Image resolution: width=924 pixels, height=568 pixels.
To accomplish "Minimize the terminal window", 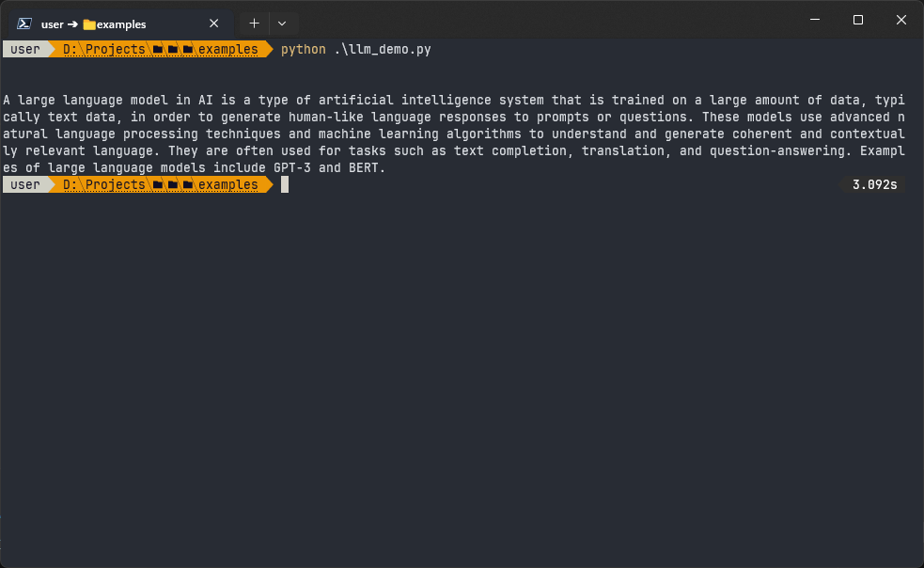I will point(815,20).
